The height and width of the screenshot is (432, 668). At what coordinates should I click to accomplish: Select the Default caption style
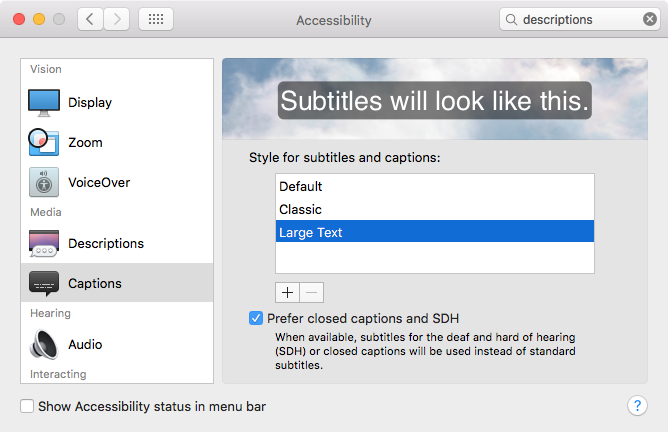[435, 186]
